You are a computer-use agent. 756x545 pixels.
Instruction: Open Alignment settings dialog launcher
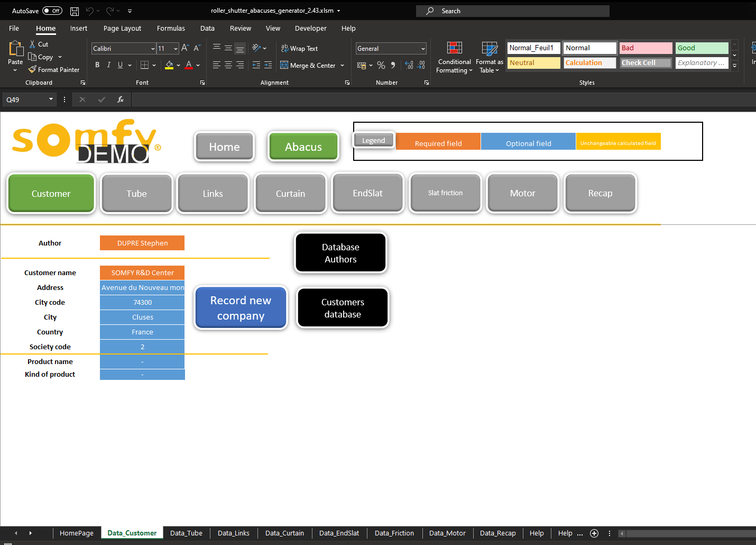pos(347,83)
